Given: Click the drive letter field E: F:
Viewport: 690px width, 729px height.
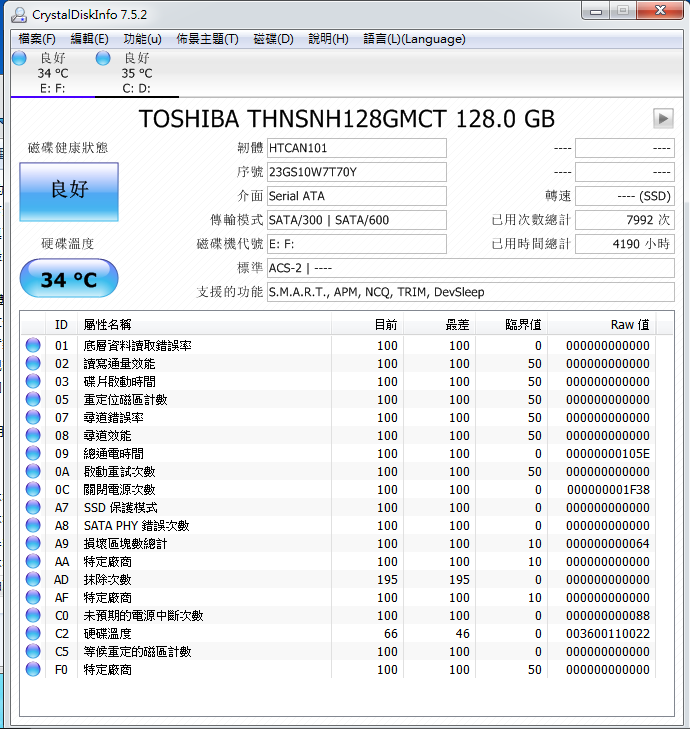Looking at the screenshot, I should click(357, 244).
